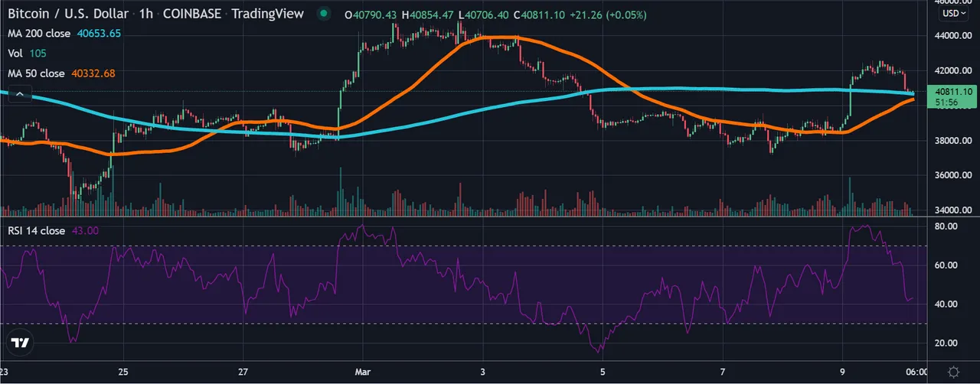Select the MA 50 close indicator legend
This screenshot has width=980, height=384.
click(36, 73)
